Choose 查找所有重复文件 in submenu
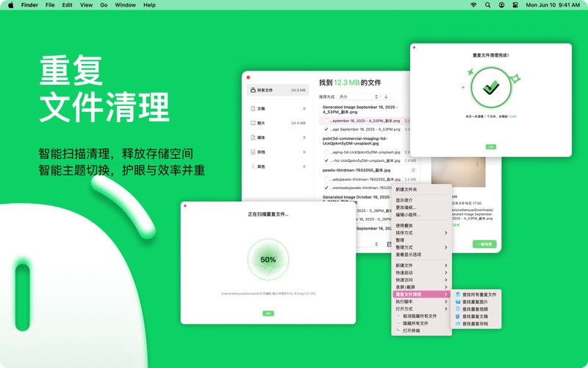 click(x=476, y=294)
